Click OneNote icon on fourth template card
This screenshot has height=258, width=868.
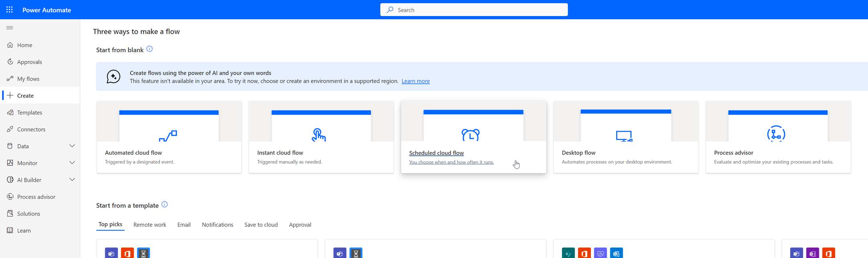coord(813,253)
